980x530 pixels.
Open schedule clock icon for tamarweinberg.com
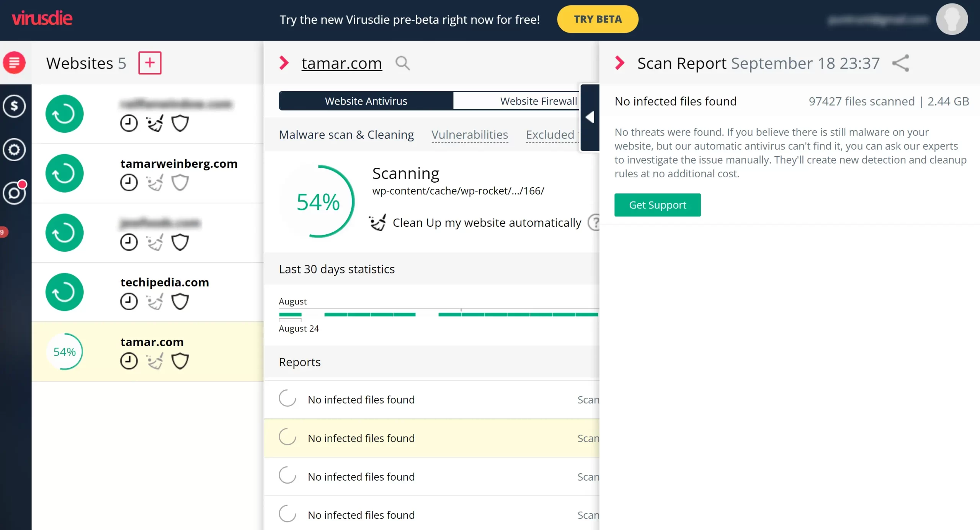pyautogui.click(x=129, y=183)
